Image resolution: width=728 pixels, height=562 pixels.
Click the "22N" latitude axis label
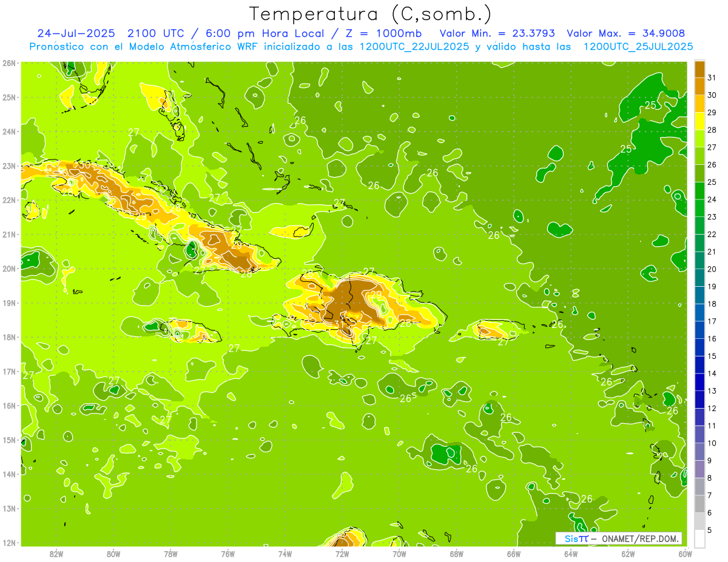tap(8, 200)
